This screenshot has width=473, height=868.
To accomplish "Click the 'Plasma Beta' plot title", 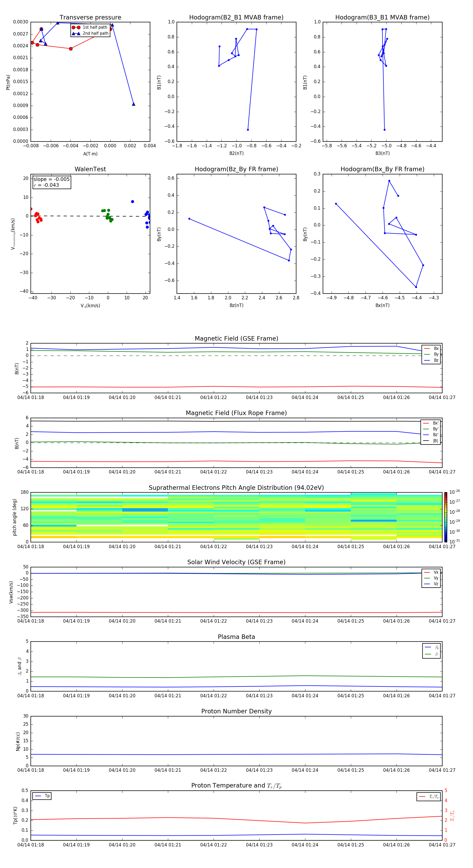I will (x=236, y=637).
